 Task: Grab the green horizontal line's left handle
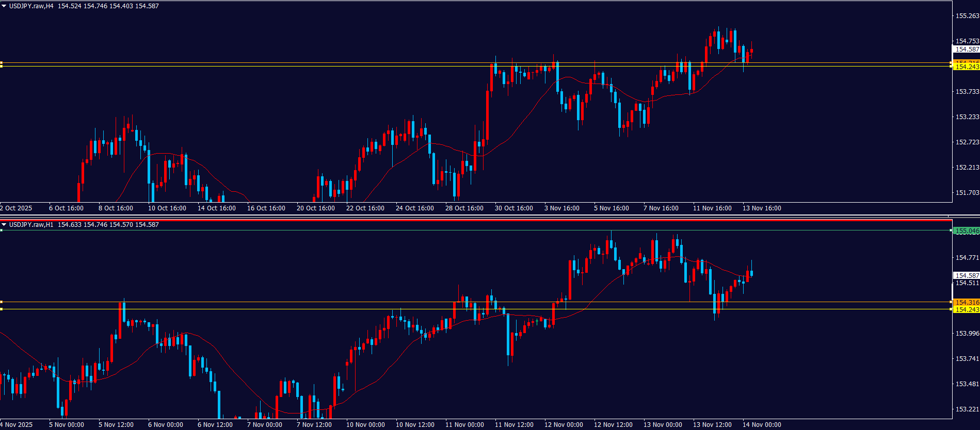[2, 230]
